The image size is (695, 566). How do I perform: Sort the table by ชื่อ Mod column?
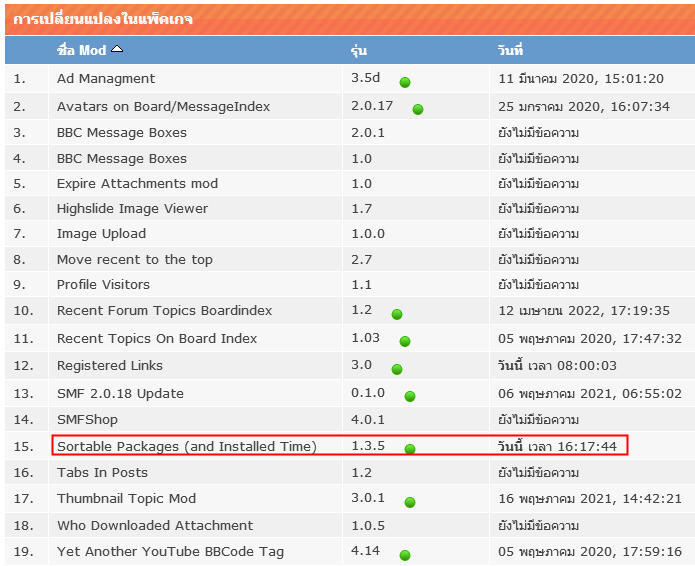[x=81, y=50]
